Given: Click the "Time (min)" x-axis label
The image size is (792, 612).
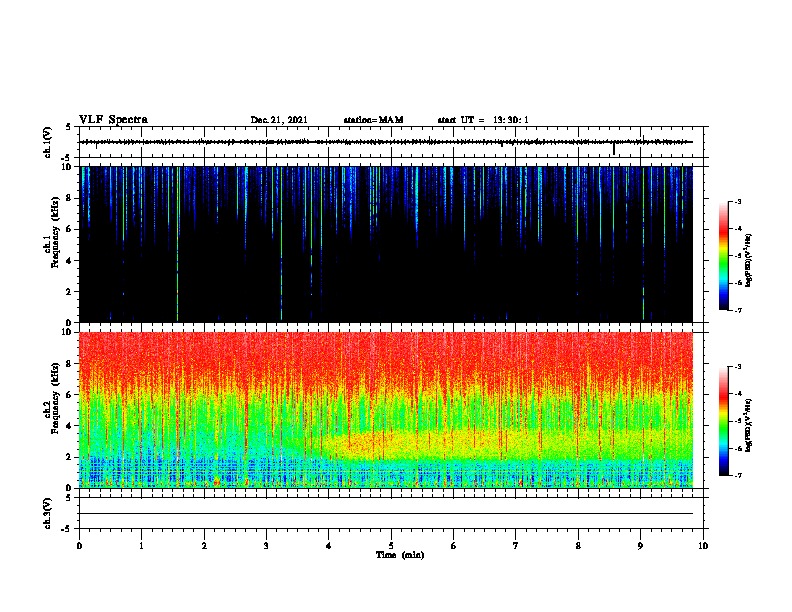Looking at the screenshot, I should tap(400, 555).
